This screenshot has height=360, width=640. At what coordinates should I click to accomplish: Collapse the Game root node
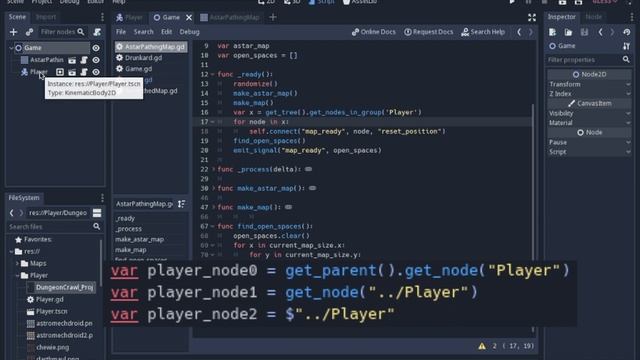click(x=11, y=48)
